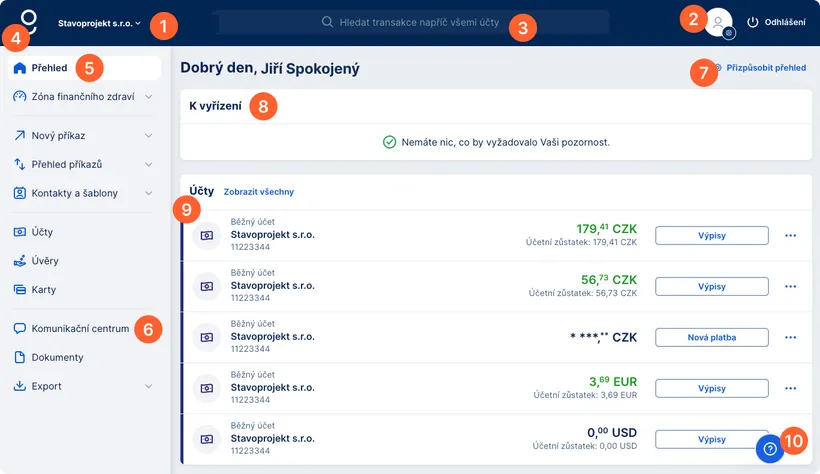820x474 pixels.
Task: Click the Nová platba button
Action: point(711,337)
